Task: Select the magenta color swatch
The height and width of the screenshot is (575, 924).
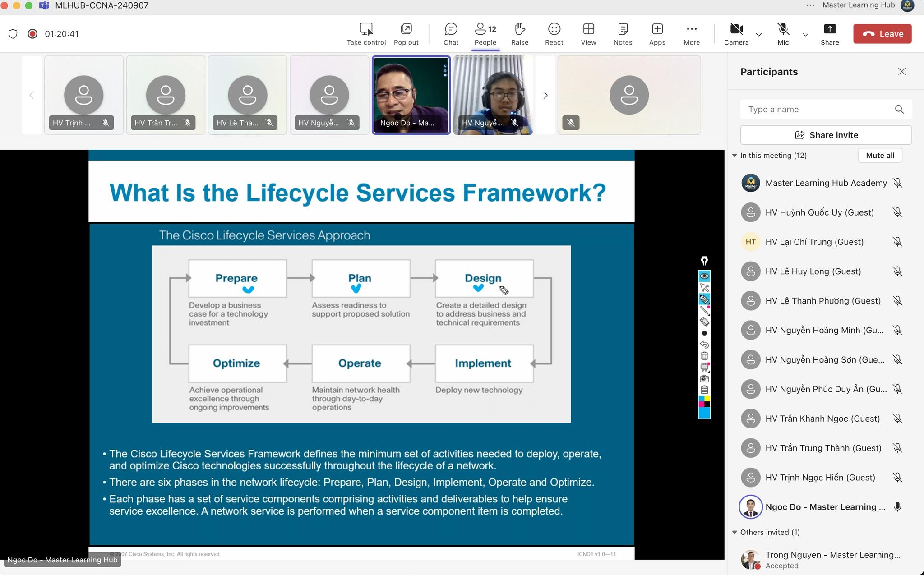Action: 702,404
